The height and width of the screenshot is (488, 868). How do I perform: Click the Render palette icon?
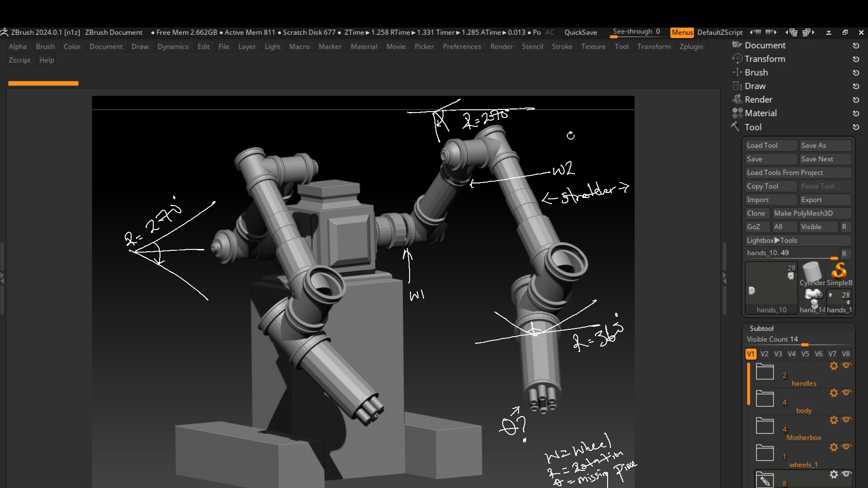tap(737, 99)
